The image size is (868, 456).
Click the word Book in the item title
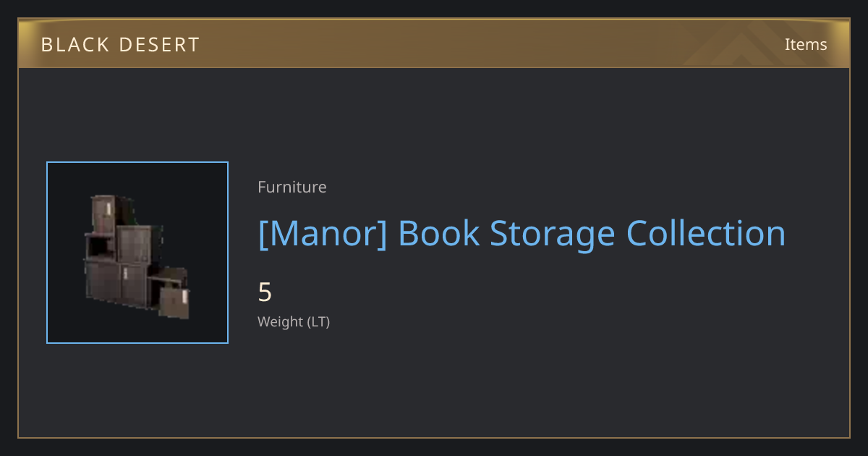[x=439, y=233]
